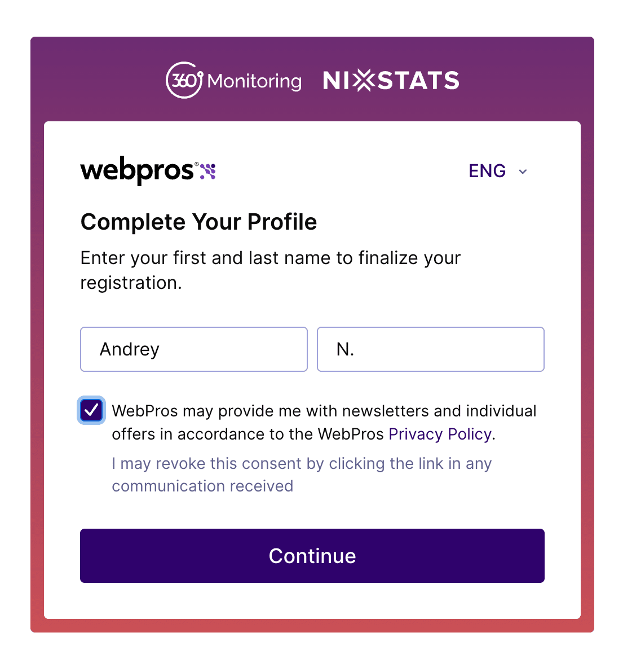Viewport: 623px width, 672px height.
Task: Click the revoke consent note text
Action: (301, 475)
